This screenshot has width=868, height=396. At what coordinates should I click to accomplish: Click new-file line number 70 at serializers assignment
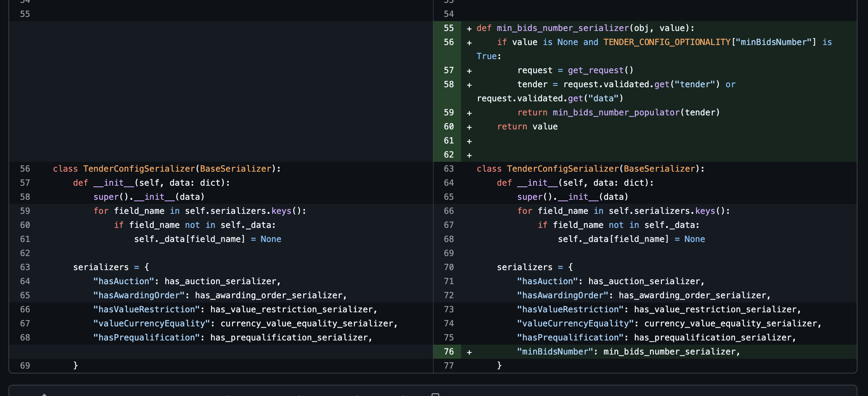pyautogui.click(x=449, y=267)
